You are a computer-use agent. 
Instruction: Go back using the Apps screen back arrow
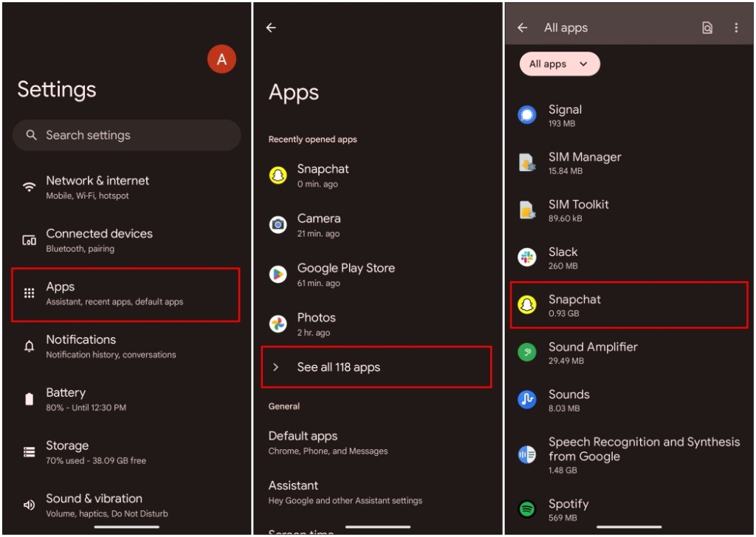coord(271,28)
